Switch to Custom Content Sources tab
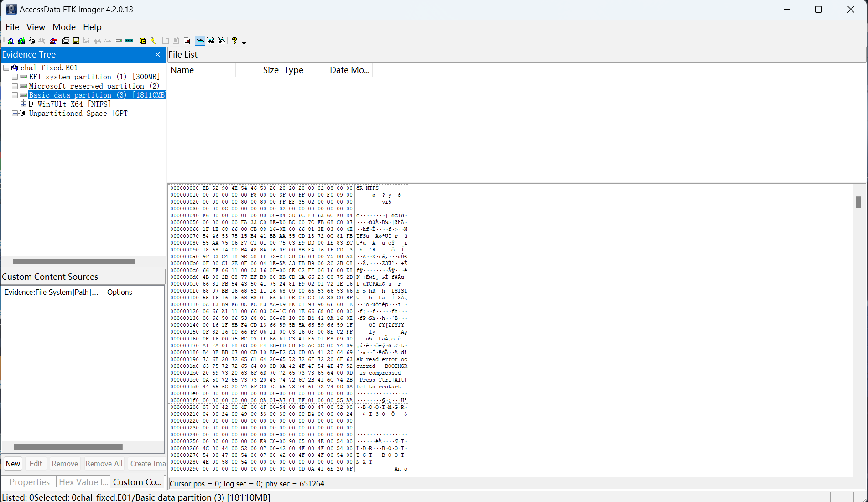 [x=137, y=482]
